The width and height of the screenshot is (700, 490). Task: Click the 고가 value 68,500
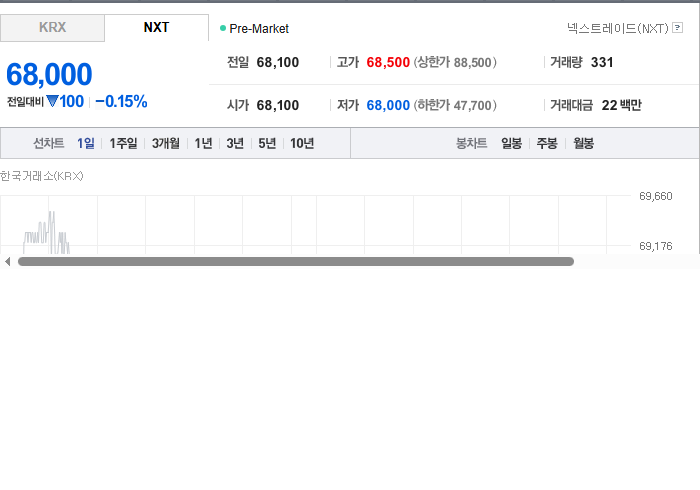pos(388,62)
